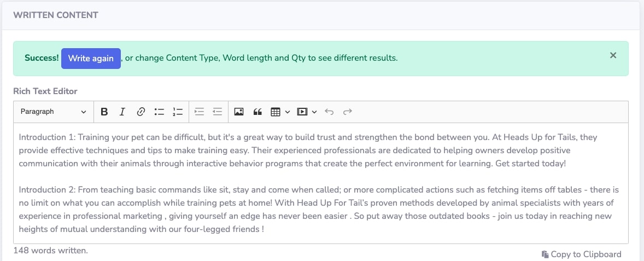Insert a hyperlink with the link icon
The height and width of the screenshot is (261, 644).
(x=141, y=112)
